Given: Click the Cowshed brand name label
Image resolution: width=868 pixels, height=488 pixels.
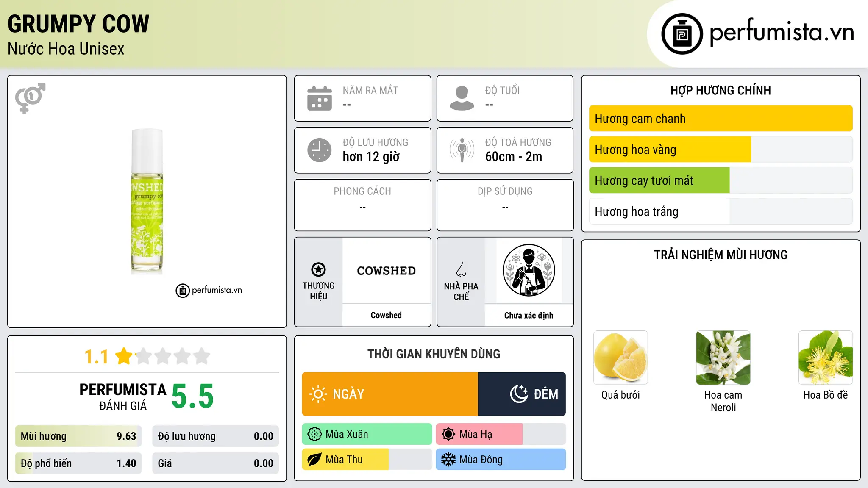Looking at the screenshot, I should [x=386, y=315].
